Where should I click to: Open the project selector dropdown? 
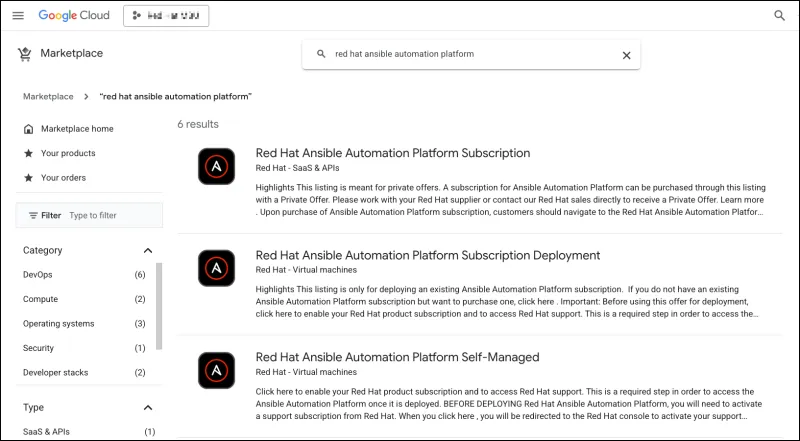[x=166, y=16]
